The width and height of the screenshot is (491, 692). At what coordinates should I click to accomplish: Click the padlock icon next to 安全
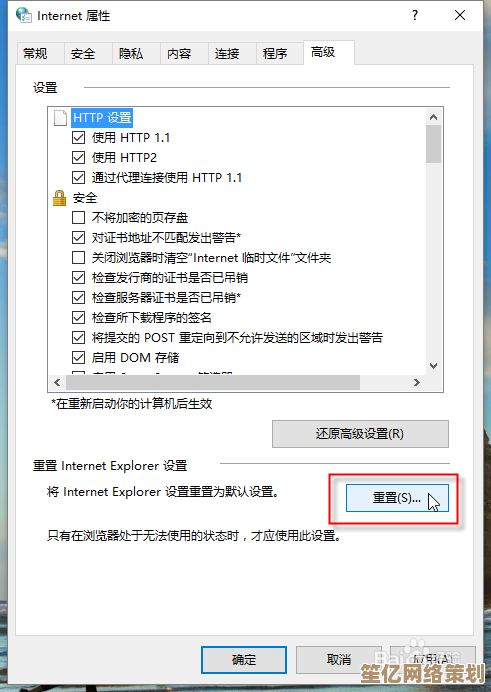[59, 198]
